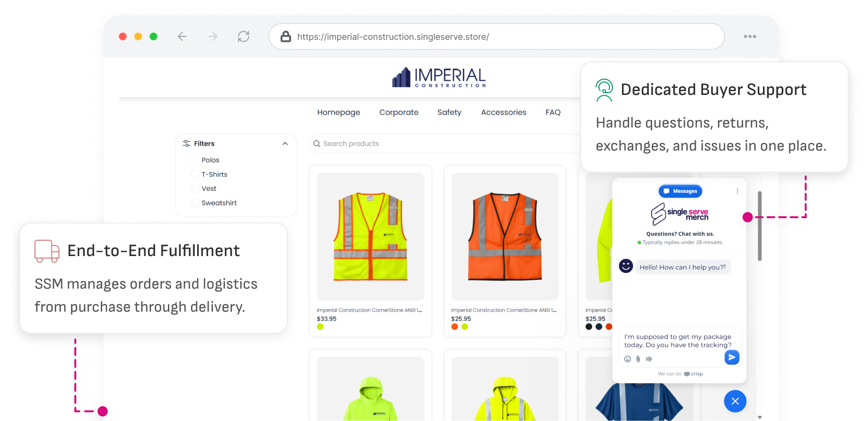
Task: Click the padlock icon in address bar
Action: point(286,36)
